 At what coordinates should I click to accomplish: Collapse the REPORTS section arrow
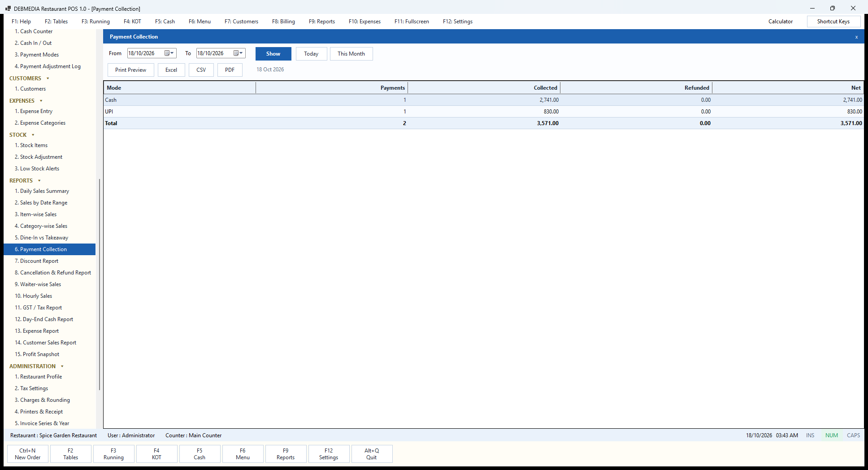[x=39, y=181]
